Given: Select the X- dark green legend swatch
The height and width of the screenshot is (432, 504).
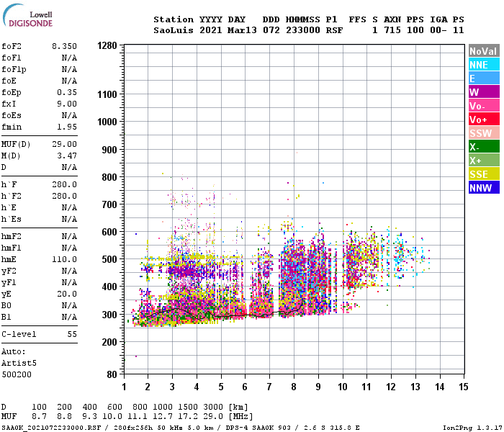Looking at the screenshot, I should click(484, 147).
